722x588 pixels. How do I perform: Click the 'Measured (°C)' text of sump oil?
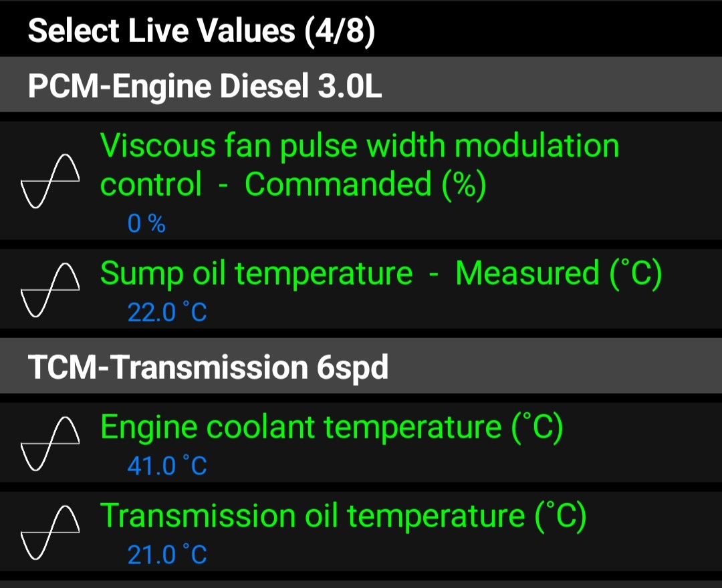558,273
